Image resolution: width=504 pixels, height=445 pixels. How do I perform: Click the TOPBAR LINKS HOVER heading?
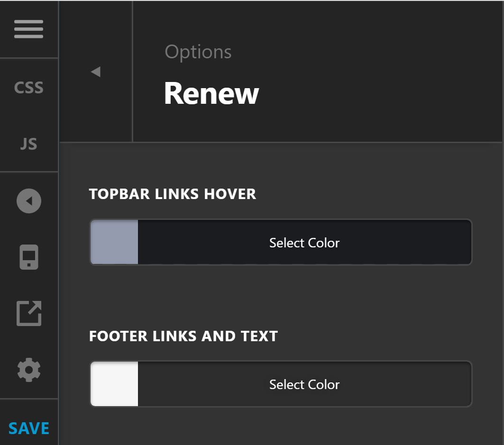pyautogui.click(x=173, y=194)
